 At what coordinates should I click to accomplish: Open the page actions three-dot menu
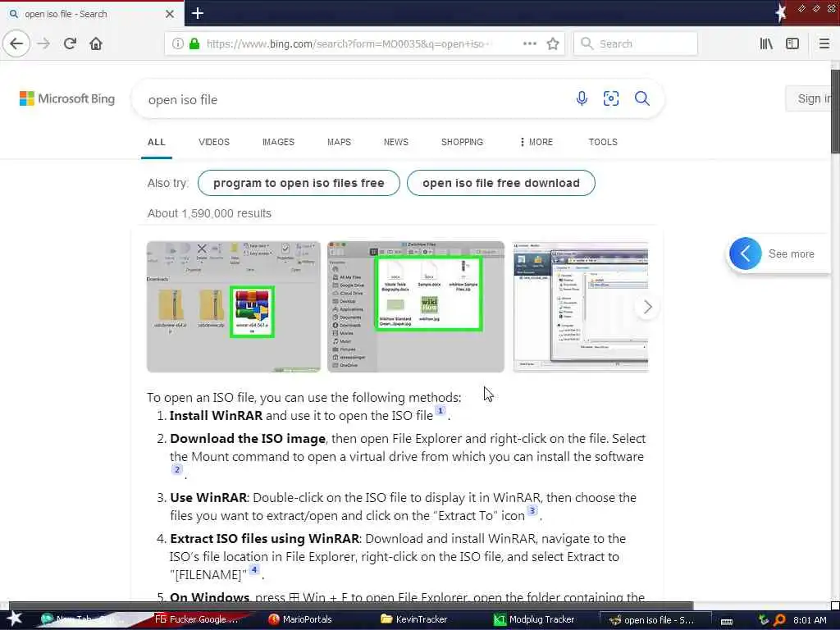point(529,43)
